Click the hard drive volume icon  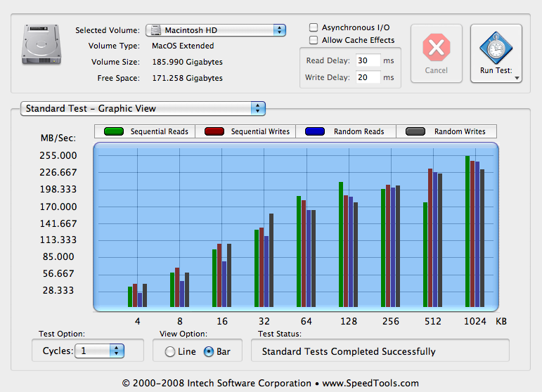pyautogui.click(x=41, y=44)
